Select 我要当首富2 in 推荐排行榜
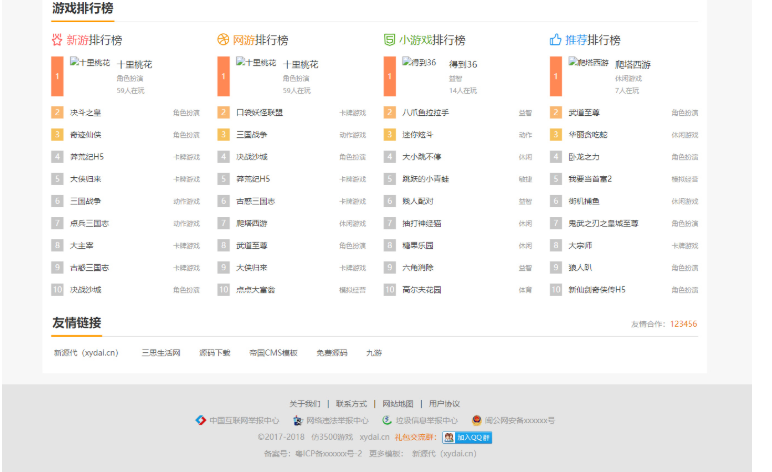Image resolution: width=772 pixels, height=472 pixels. pyautogui.click(x=589, y=179)
